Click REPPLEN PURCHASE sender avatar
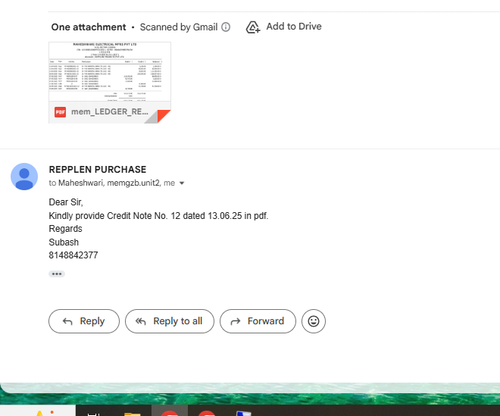This screenshot has height=416, width=500. (24, 176)
